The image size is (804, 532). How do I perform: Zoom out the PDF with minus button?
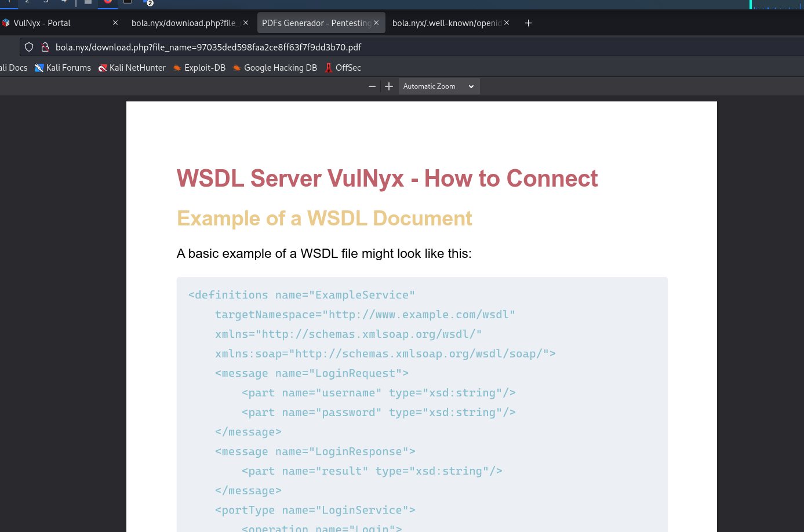[372, 86]
